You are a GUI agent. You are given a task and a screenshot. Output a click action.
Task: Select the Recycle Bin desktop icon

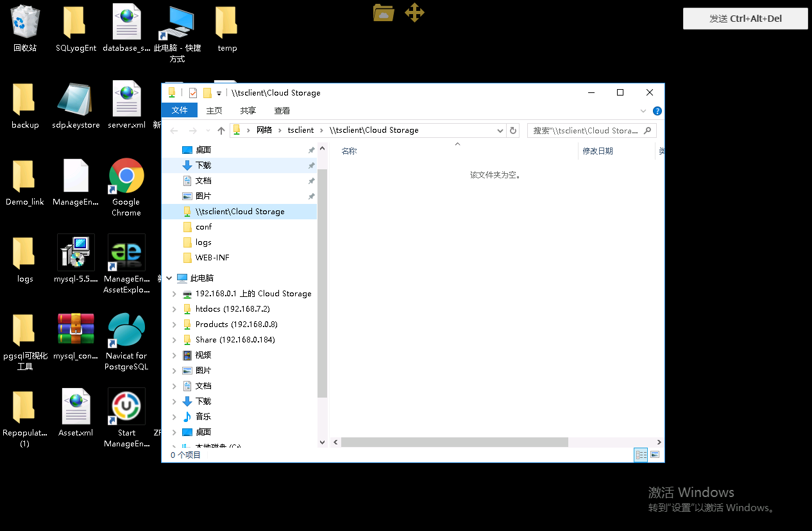coord(25,22)
